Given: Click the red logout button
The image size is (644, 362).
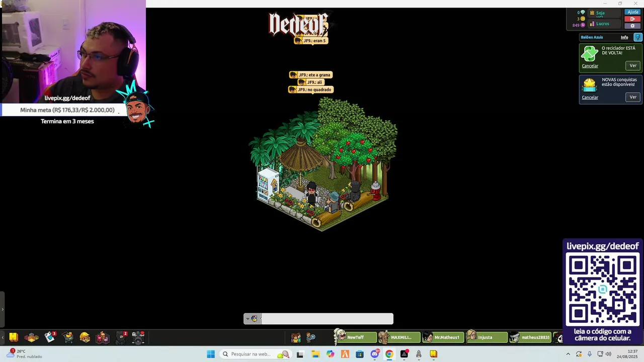Looking at the screenshot, I should pos(632,19).
